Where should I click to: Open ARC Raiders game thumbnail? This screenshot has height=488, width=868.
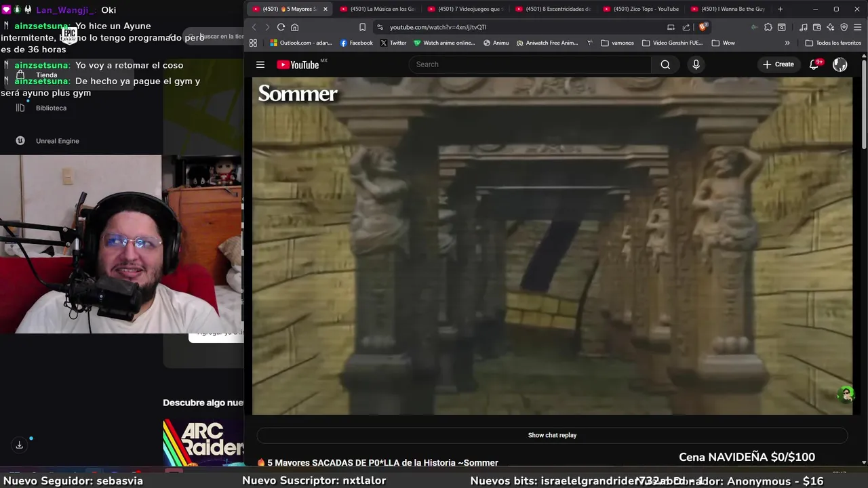203,442
